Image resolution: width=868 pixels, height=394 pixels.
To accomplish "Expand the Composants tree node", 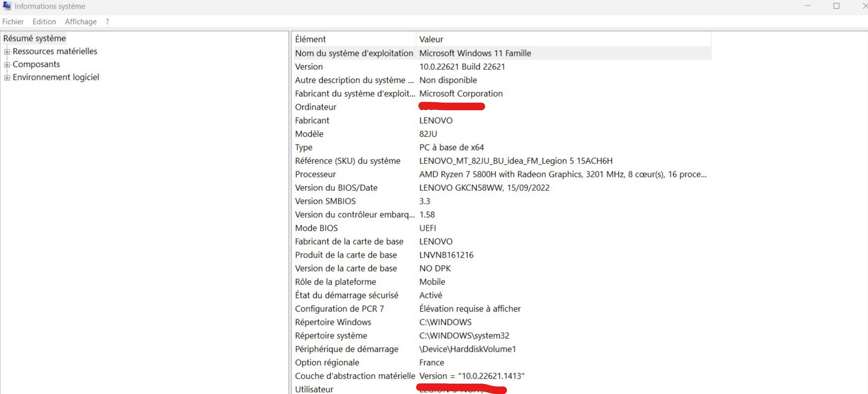I will point(7,64).
